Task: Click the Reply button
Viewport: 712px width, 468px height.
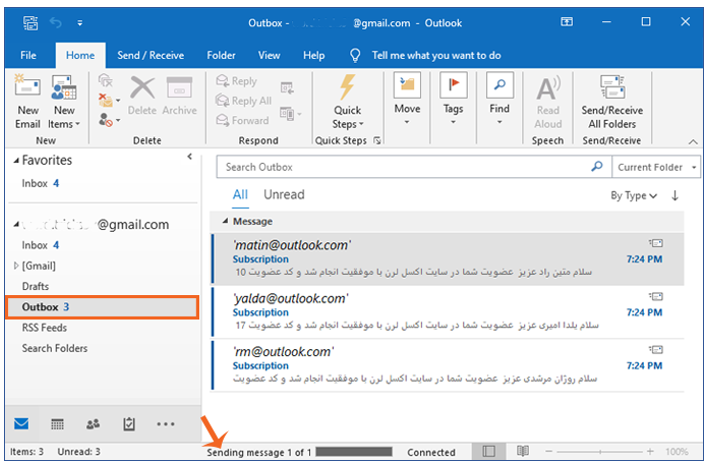Action: point(237,81)
